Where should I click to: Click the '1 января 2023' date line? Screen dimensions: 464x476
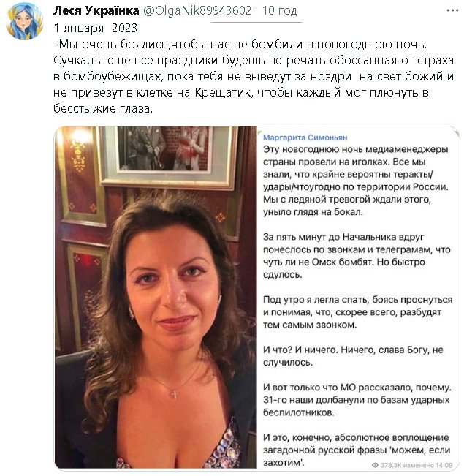point(95,28)
